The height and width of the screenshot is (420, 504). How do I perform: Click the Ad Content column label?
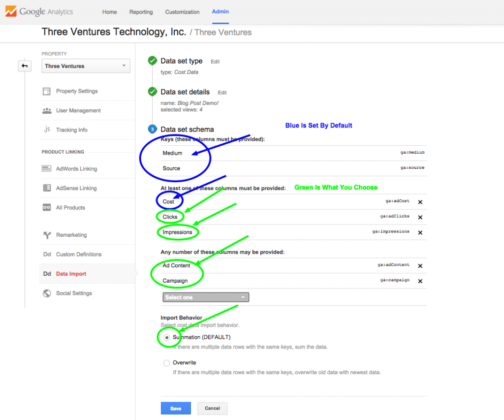point(176,265)
